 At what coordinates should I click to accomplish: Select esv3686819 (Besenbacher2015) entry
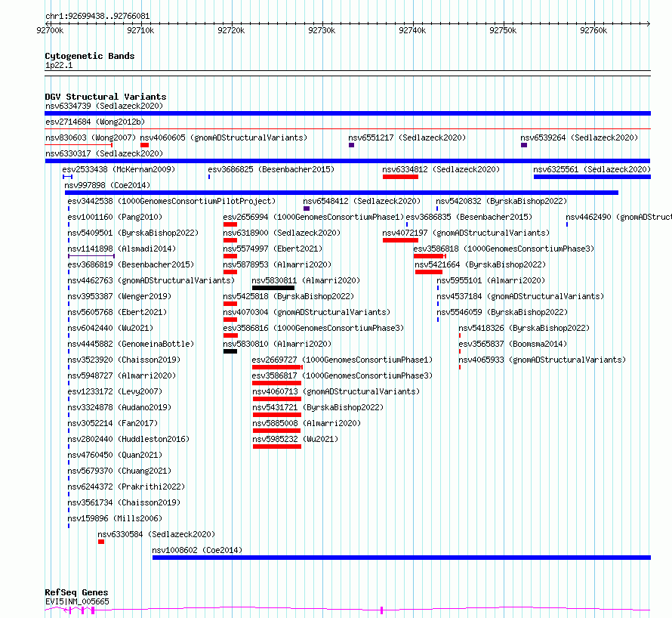tap(131, 264)
